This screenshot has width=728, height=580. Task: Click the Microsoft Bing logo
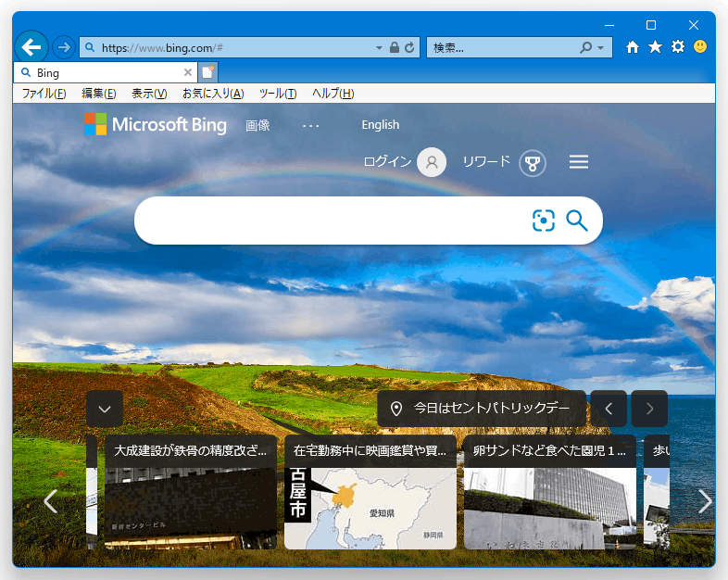click(x=156, y=124)
